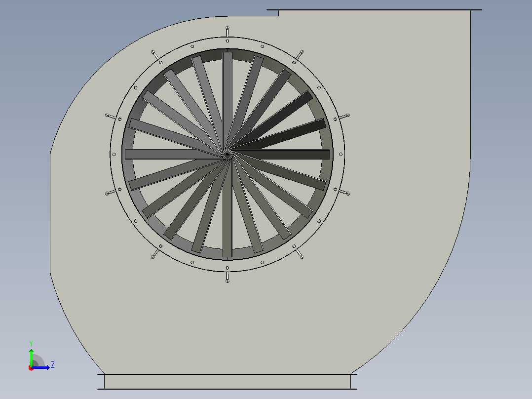Select the rectangular base under the fan housing
This screenshot has height=399, width=532.
[x=228, y=381]
